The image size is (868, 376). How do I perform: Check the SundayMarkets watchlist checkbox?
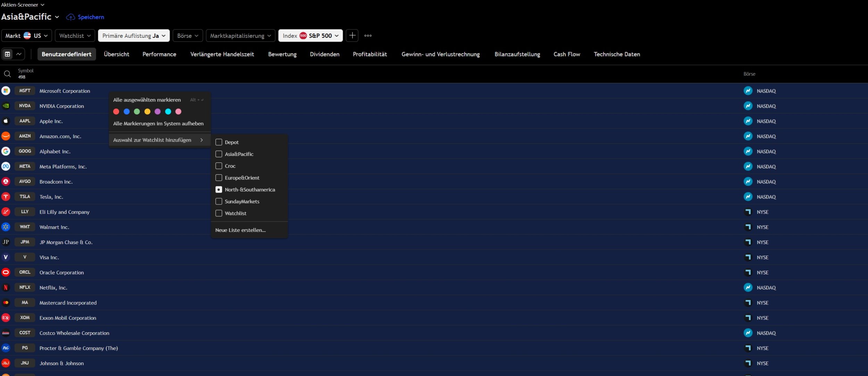pyautogui.click(x=219, y=201)
